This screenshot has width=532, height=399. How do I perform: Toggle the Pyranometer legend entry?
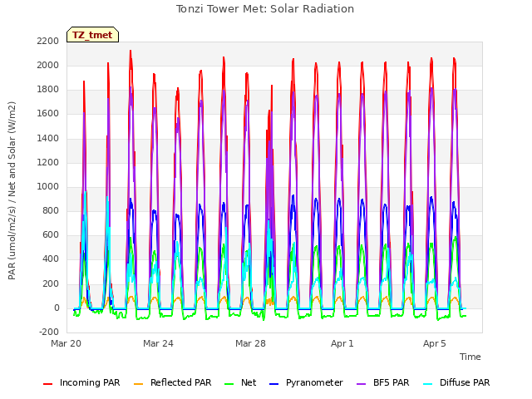coord(306,382)
